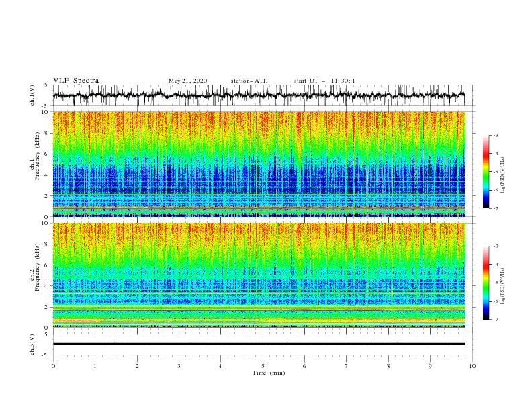This screenshot has width=532, height=411.
Task: Click the time axis tick label '4'
Action: [x=220, y=366]
